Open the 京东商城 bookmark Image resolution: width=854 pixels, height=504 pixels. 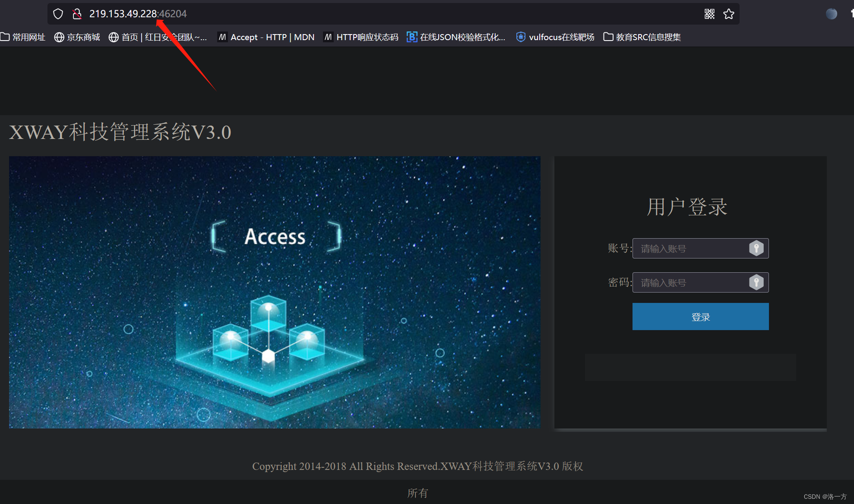pyautogui.click(x=77, y=37)
